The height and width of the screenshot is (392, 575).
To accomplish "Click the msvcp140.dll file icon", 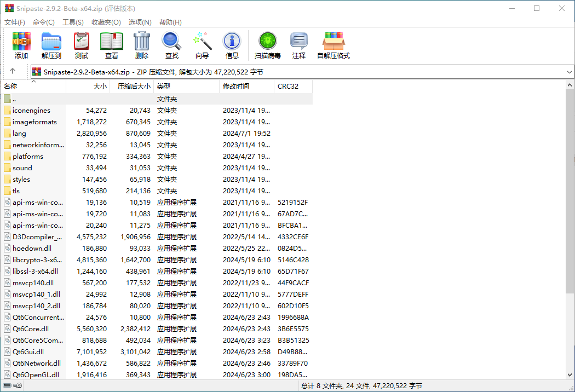I will [x=7, y=283].
